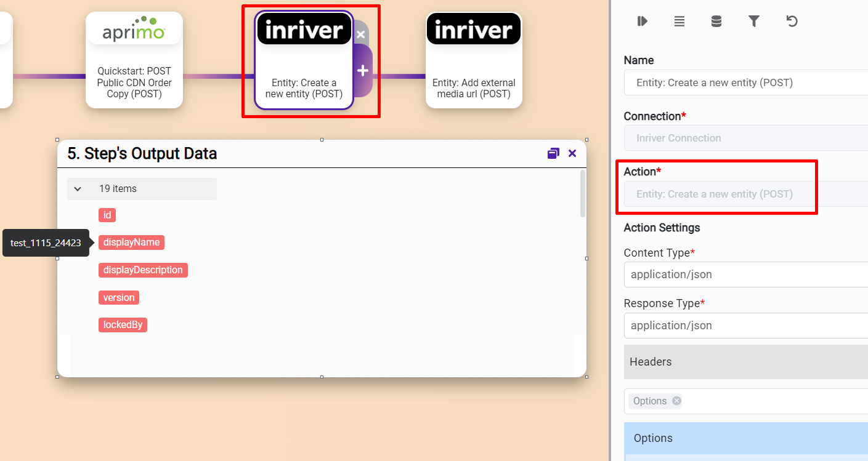
Task: Click the run step play icon
Action: (642, 22)
